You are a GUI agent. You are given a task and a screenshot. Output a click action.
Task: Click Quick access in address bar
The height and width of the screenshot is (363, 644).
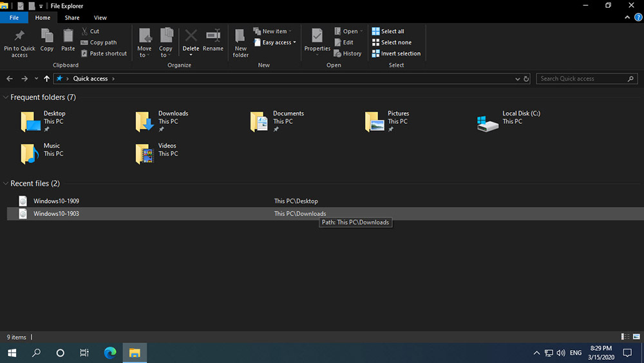click(x=90, y=79)
